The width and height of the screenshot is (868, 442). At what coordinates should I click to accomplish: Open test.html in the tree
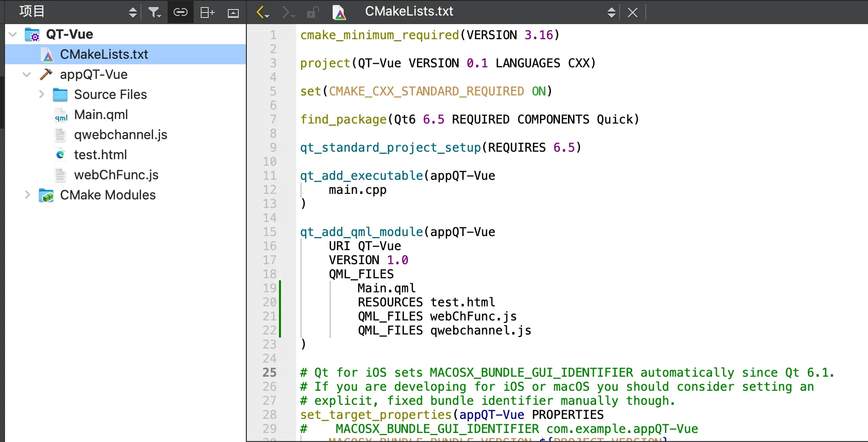click(x=100, y=155)
